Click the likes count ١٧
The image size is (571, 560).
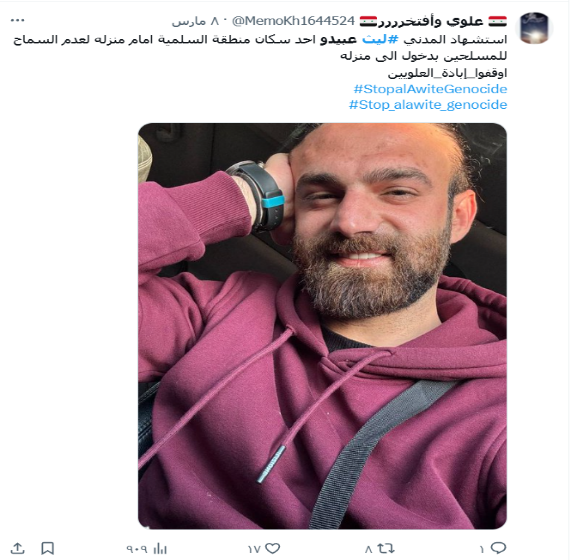tap(254, 549)
